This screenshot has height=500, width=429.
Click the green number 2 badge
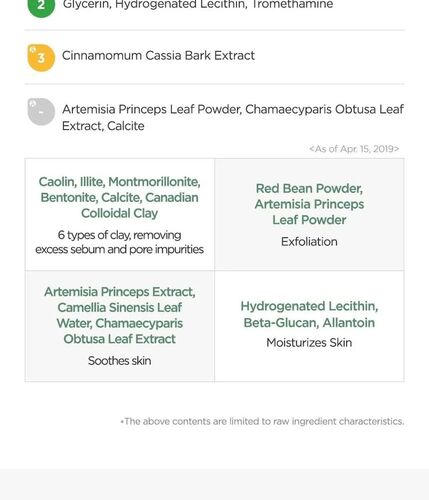click(41, 6)
